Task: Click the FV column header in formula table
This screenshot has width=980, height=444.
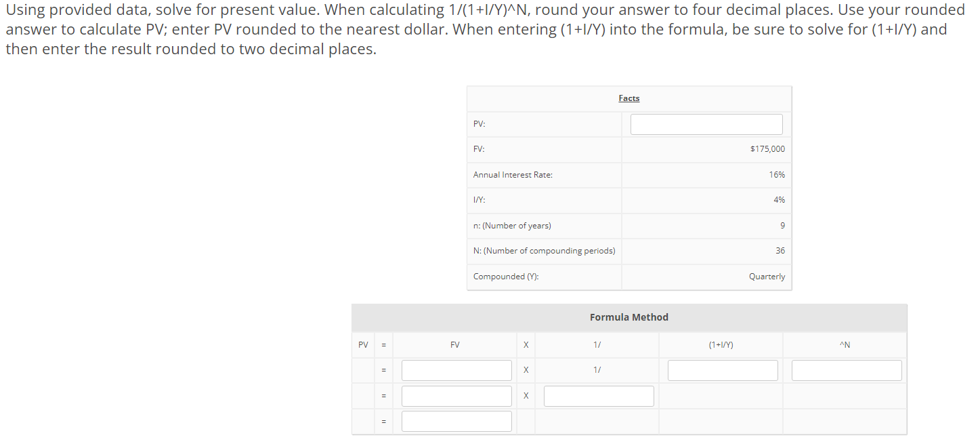Action: point(455,344)
